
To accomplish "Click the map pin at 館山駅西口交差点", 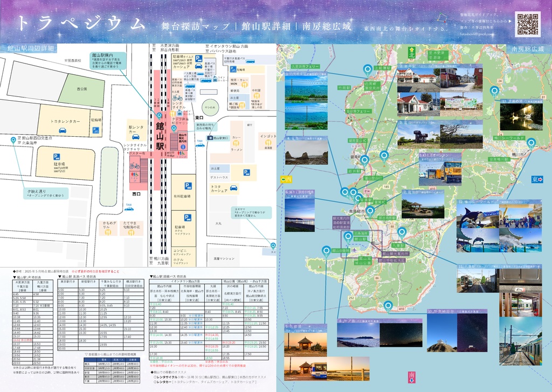I will [13, 141].
